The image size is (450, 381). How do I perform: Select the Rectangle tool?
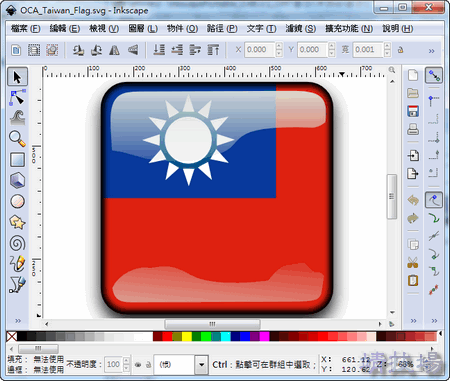[x=17, y=160]
